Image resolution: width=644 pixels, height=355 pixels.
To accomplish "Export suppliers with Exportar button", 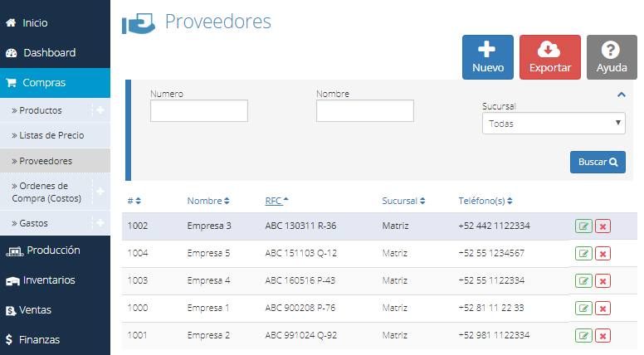I will point(550,57).
